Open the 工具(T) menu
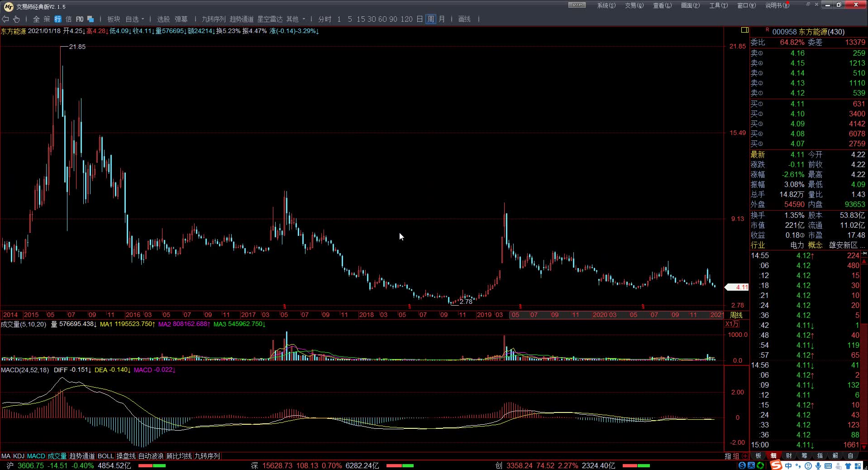This screenshot has width=868, height=470. tap(719, 5)
